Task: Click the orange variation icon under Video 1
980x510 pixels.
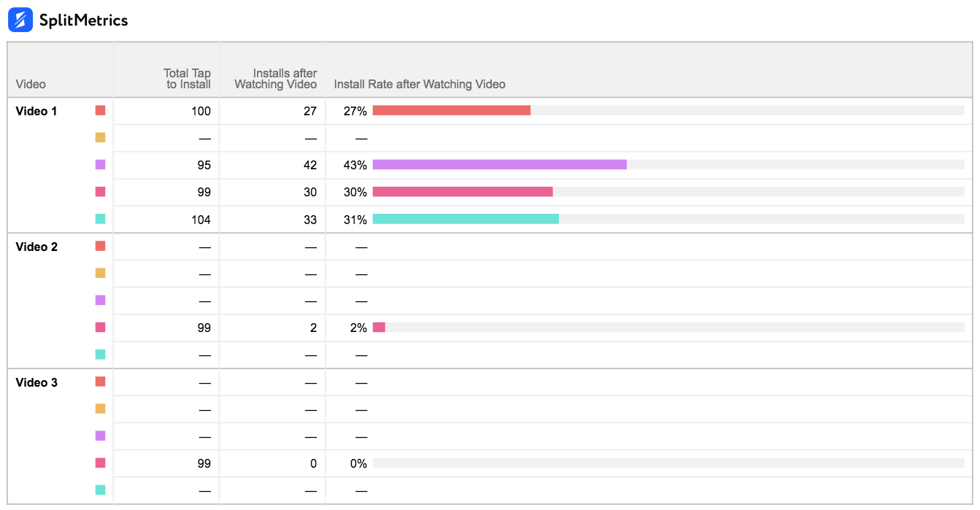Action: (x=101, y=137)
